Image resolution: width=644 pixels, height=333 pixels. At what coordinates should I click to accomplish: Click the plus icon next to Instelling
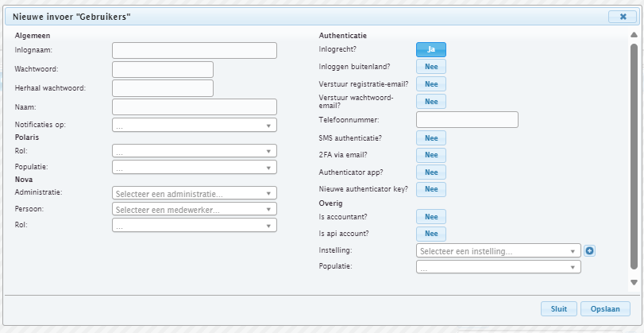coord(589,251)
